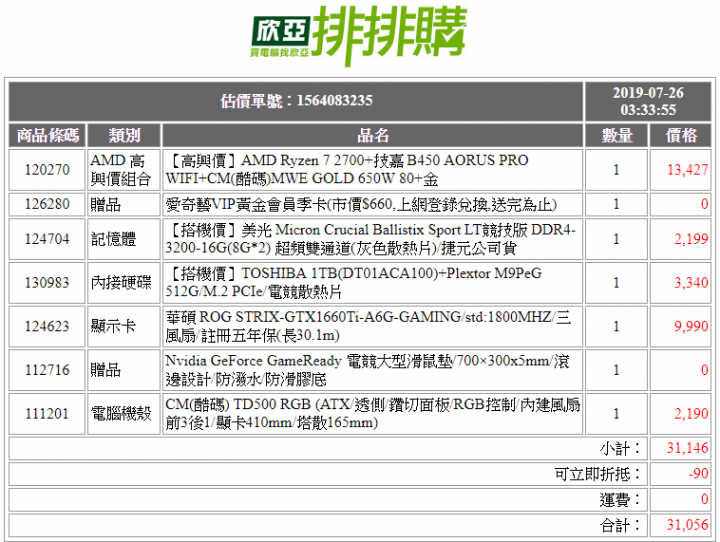Click the TOSHIBA 1TB hard drive item

pyautogui.click(x=354, y=282)
